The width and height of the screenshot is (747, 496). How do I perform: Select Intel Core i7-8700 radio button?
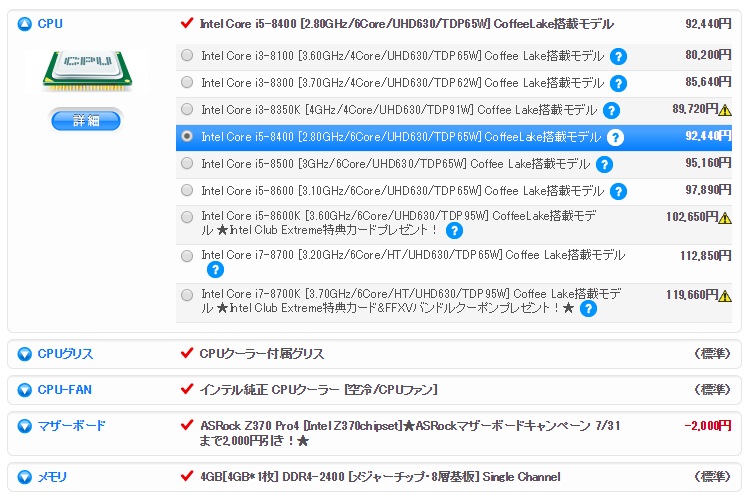click(x=187, y=256)
